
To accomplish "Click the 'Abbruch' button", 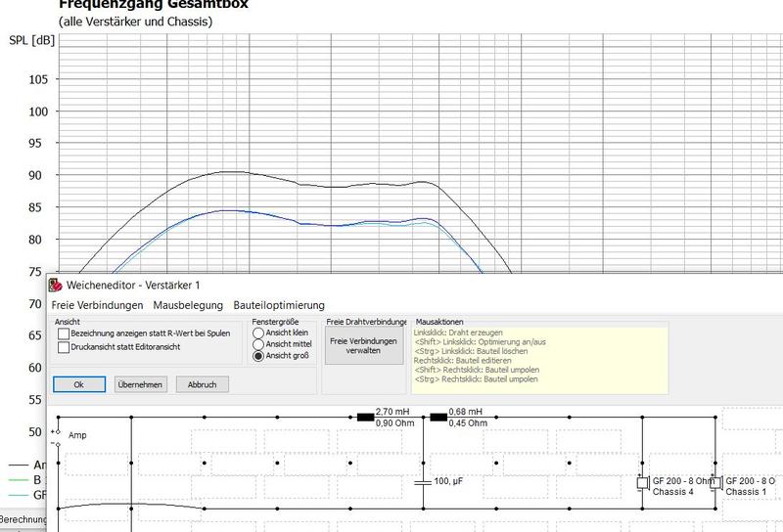I will click(x=203, y=384).
